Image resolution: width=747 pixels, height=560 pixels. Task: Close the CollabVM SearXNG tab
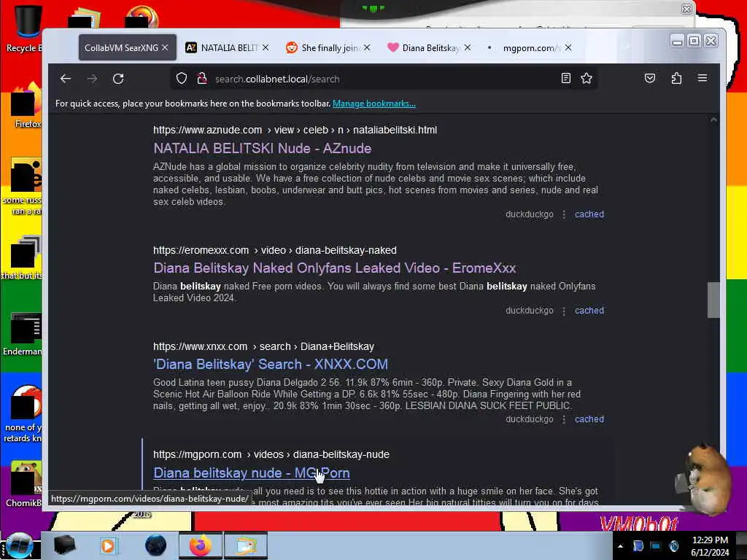(x=165, y=47)
